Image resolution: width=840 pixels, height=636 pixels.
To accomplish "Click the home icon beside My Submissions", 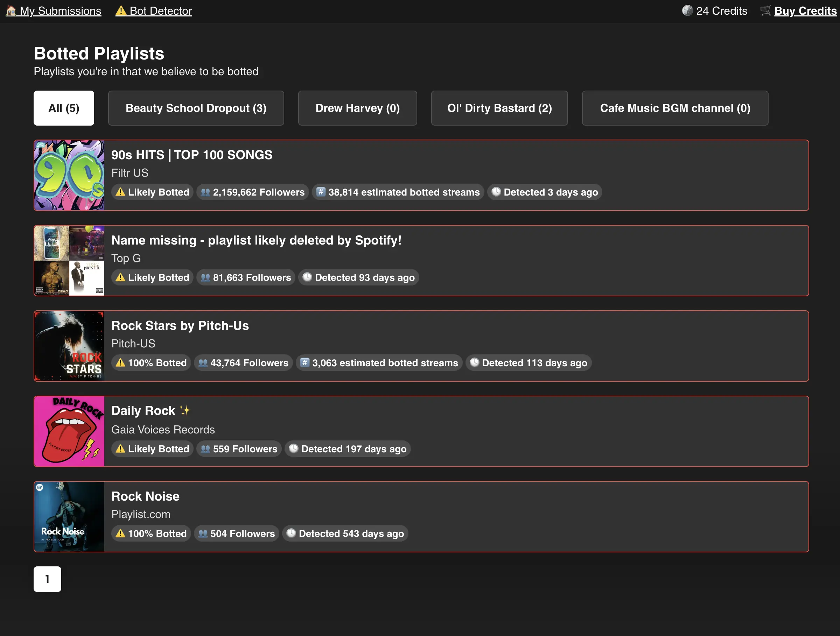I will pyautogui.click(x=11, y=10).
